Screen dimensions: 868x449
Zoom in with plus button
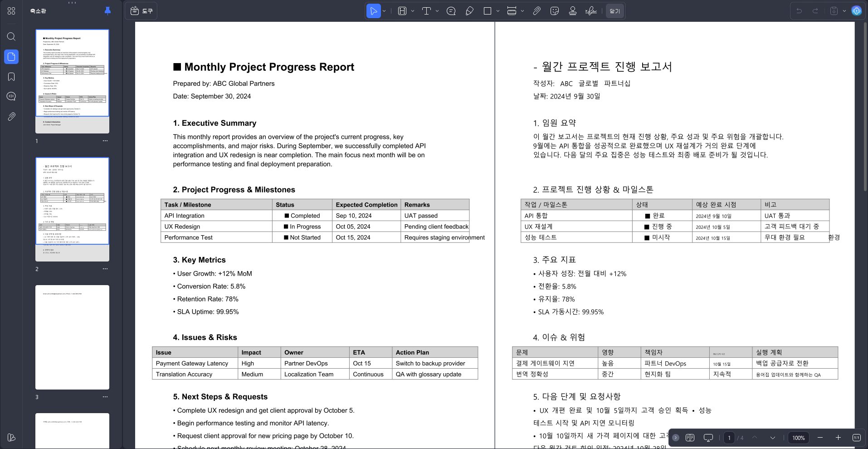(x=838, y=438)
